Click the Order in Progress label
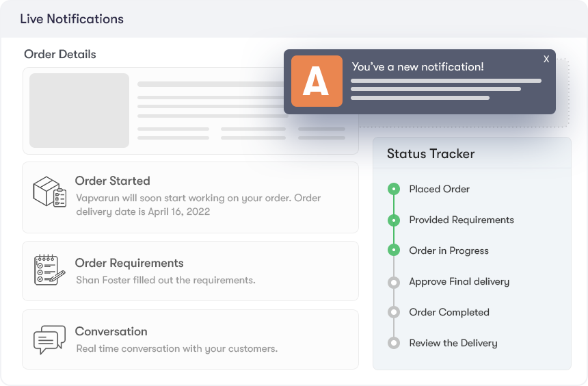The height and width of the screenshot is (386, 588). click(449, 250)
